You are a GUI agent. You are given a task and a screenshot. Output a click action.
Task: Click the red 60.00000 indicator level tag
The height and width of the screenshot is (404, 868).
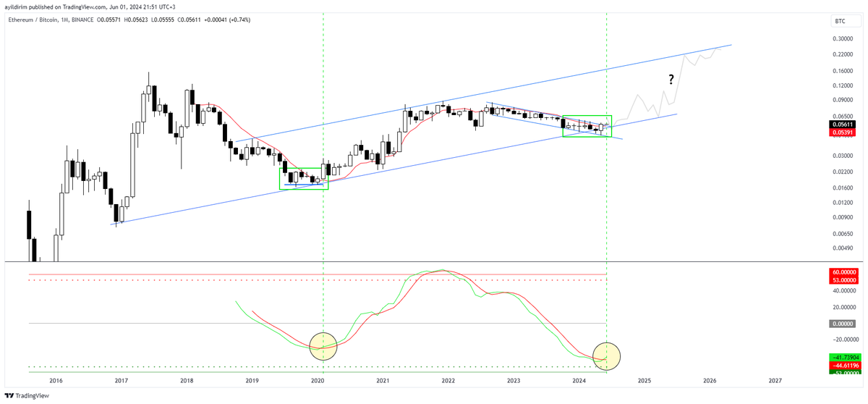[x=843, y=272]
